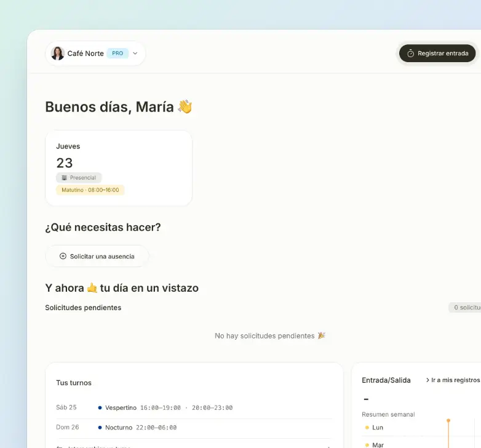Open the Ir a mis registros link
Image resolution: width=481 pixels, height=448 pixels.
(x=453, y=380)
